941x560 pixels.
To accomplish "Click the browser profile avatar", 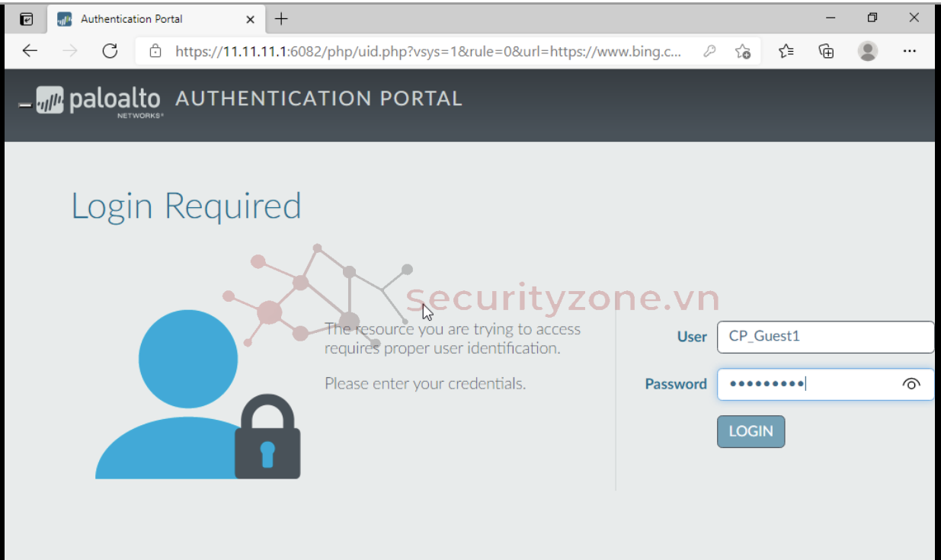I will coord(867,51).
